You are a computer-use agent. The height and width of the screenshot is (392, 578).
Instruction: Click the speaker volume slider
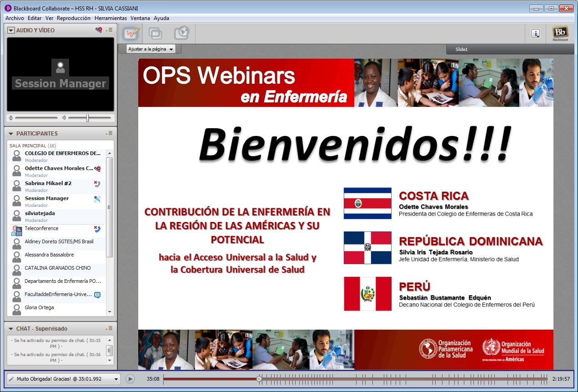pyautogui.click(x=88, y=118)
